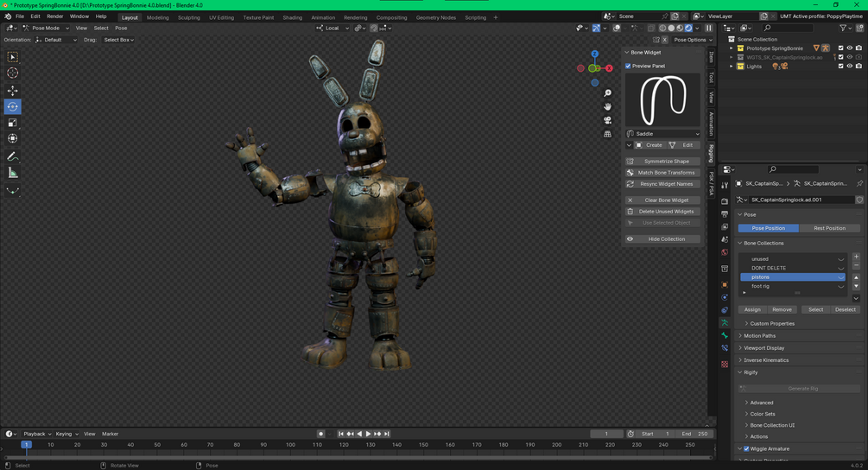Jump to the timeline end frame

387,434
